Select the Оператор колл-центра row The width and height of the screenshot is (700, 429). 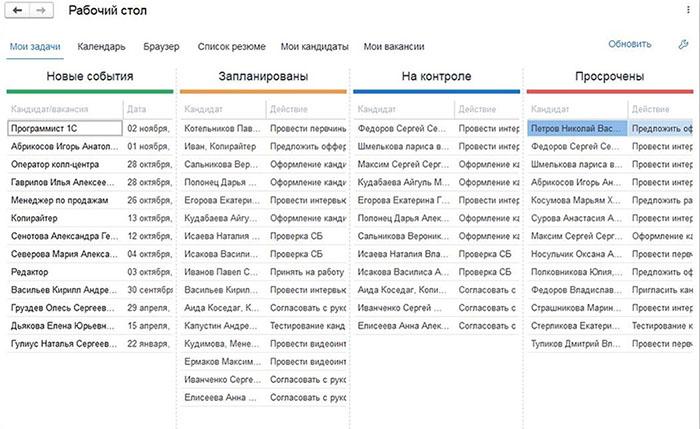(x=90, y=164)
